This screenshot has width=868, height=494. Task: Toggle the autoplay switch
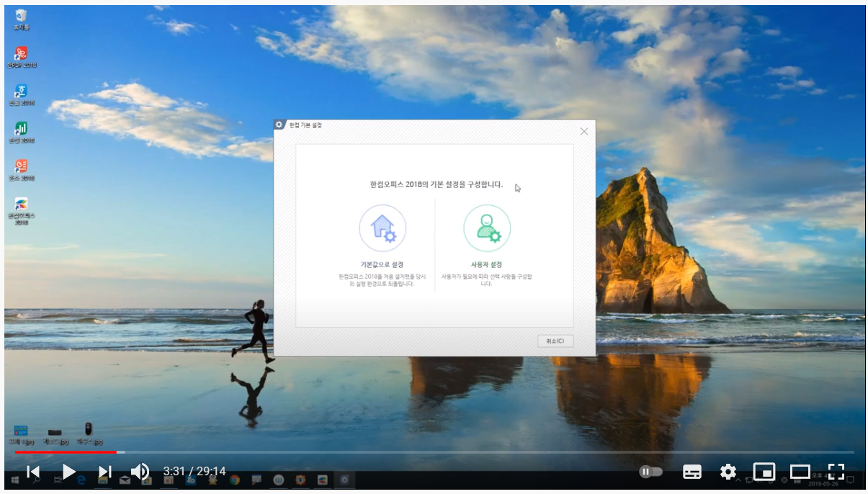coord(650,472)
